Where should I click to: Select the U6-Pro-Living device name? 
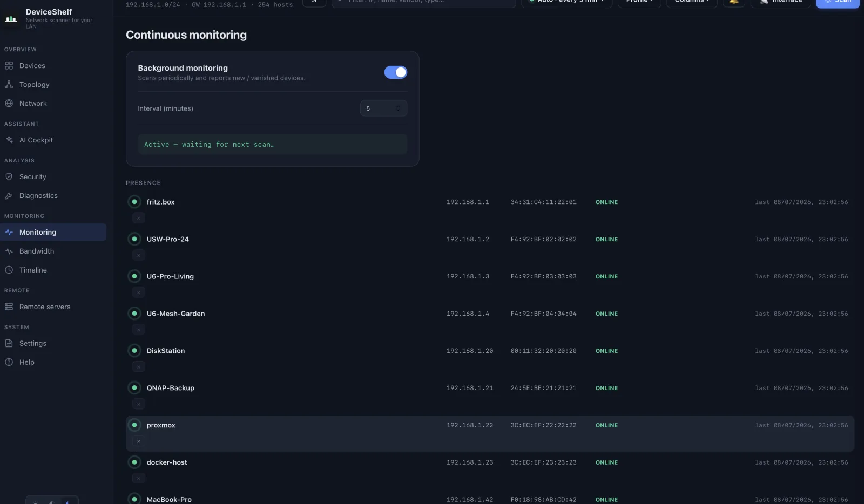(x=170, y=276)
